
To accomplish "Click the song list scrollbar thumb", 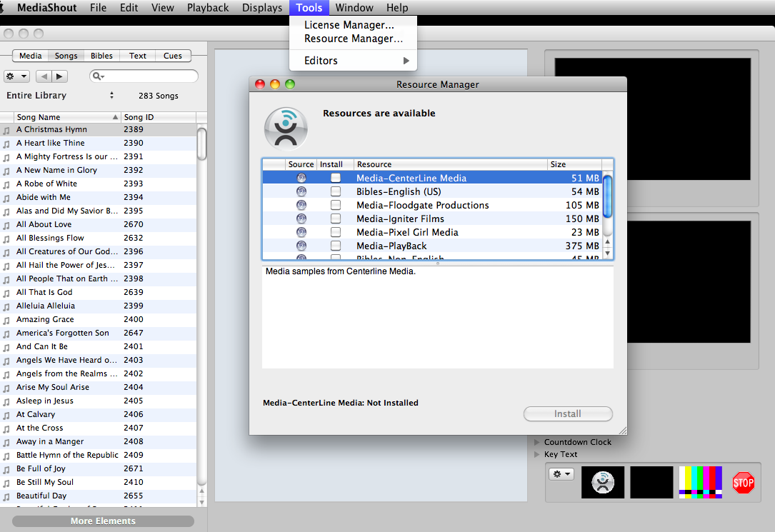I will (x=201, y=144).
